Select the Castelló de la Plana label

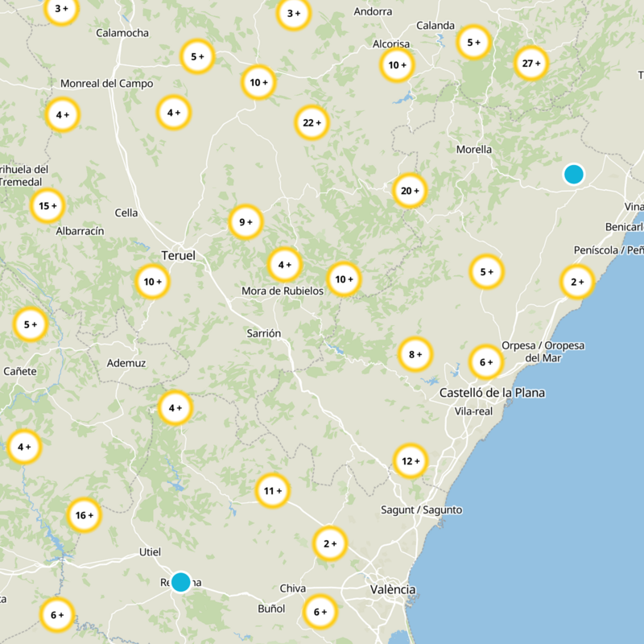[x=492, y=393]
